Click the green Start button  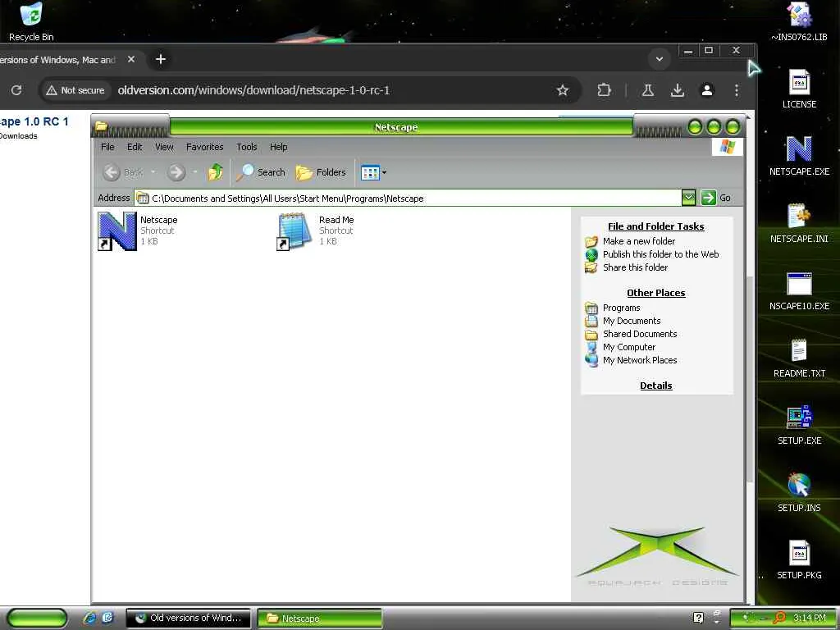pyautogui.click(x=36, y=618)
